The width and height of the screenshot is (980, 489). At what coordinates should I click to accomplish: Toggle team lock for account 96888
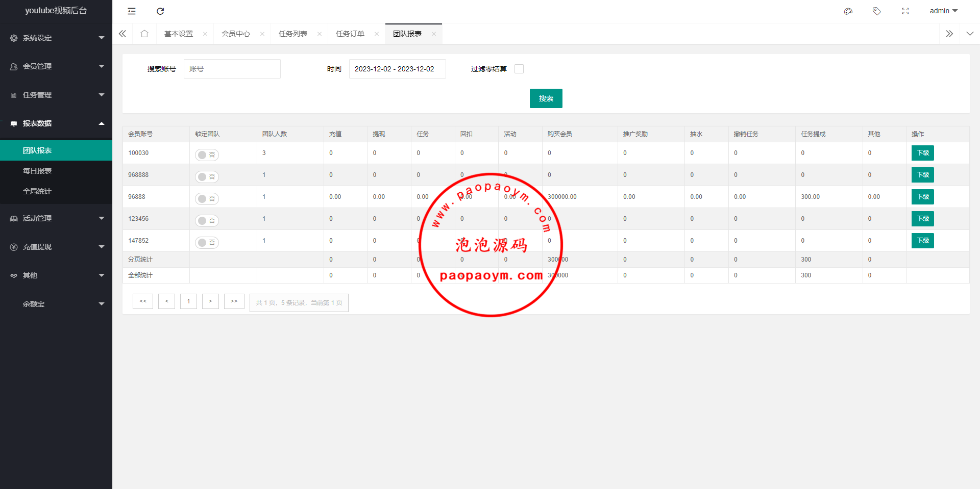pyautogui.click(x=207, y=199)
